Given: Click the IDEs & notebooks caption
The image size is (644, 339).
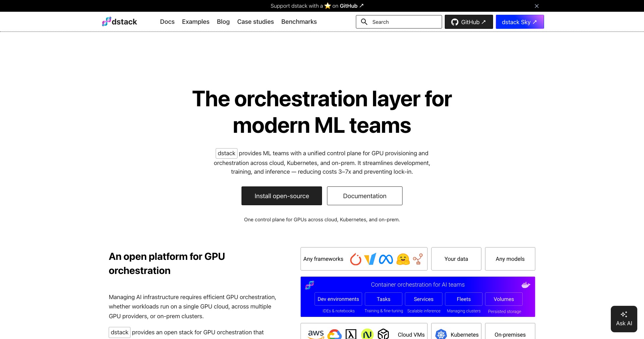Looking at the screenshot, I should pyautogui.click(x=338, y=311).
